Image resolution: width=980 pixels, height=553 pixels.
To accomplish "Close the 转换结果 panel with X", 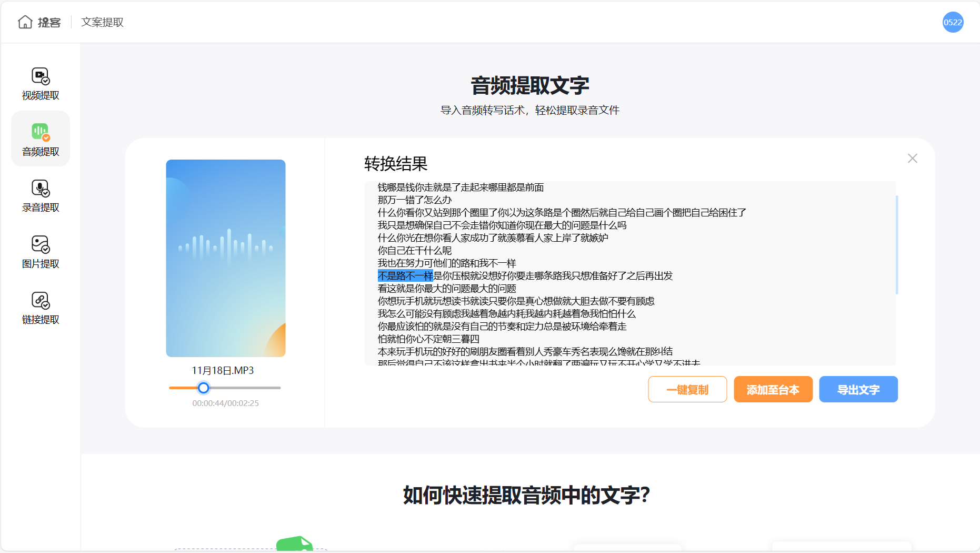I will tap(913, 159).
